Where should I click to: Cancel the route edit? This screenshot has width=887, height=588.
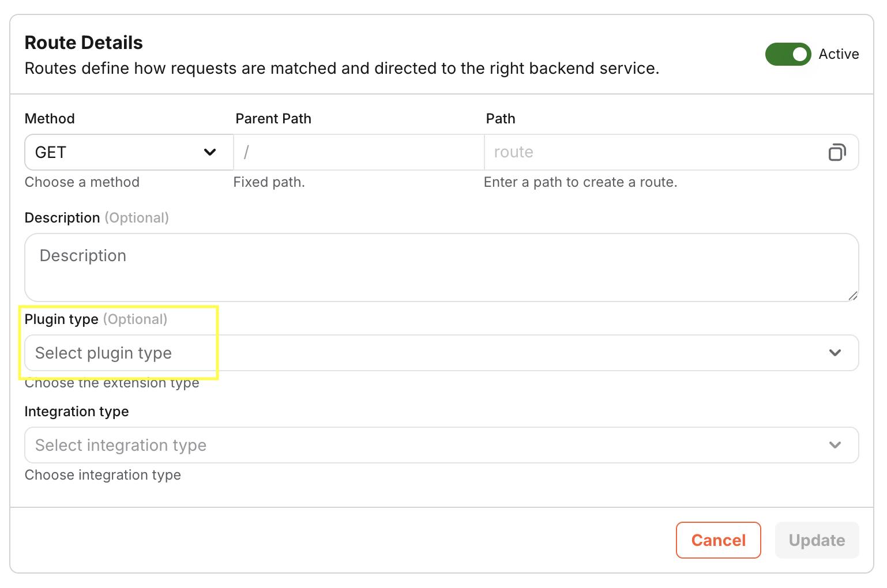point(719,540)
